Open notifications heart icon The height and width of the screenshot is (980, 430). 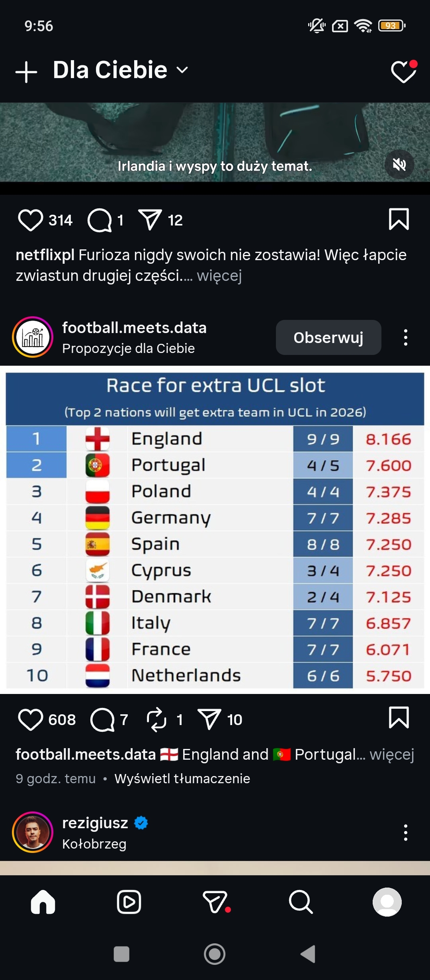coord(403,72)
